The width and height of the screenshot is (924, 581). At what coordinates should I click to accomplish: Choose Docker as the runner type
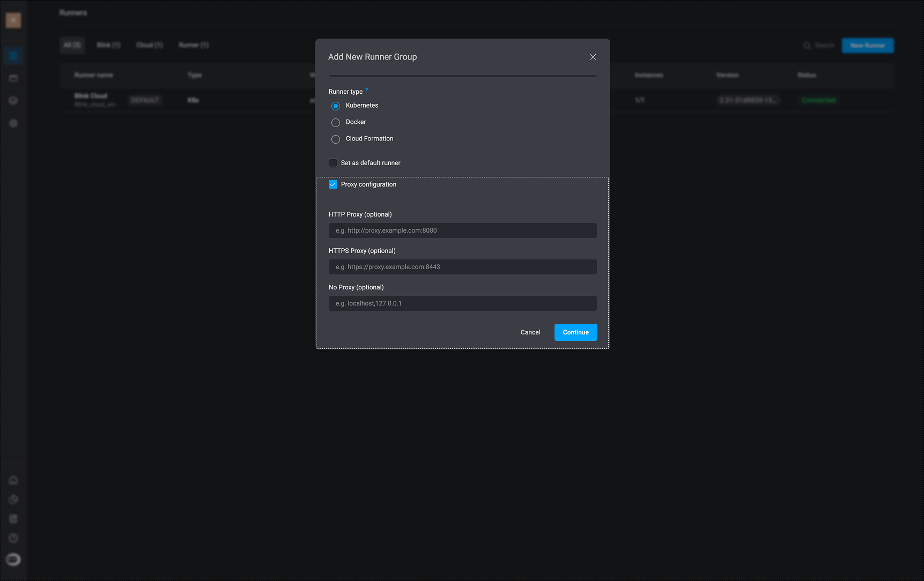tap(336, 123)
